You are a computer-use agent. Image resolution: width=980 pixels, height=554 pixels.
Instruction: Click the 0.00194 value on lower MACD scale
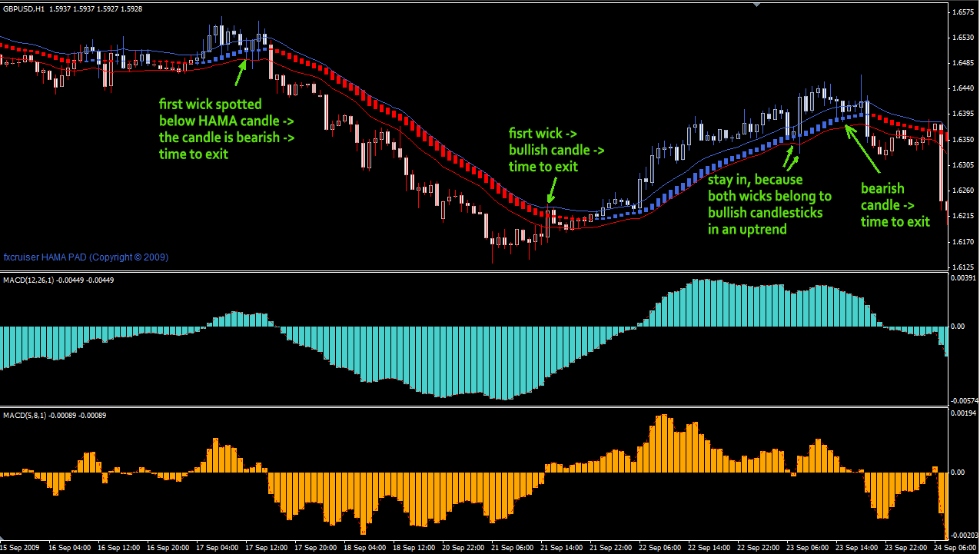point(964,414)
